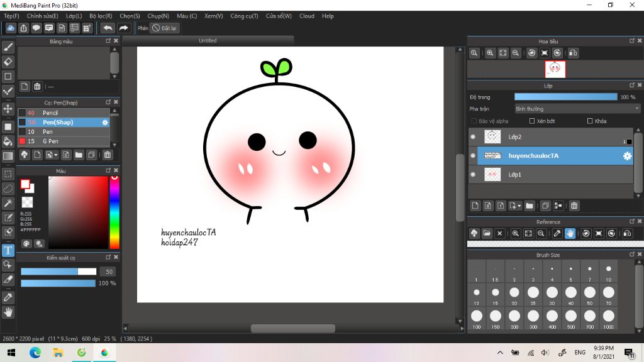Open the Pen(Shap) brush settings gear
Screen dimensions: 644x362
tap(105, 123)
